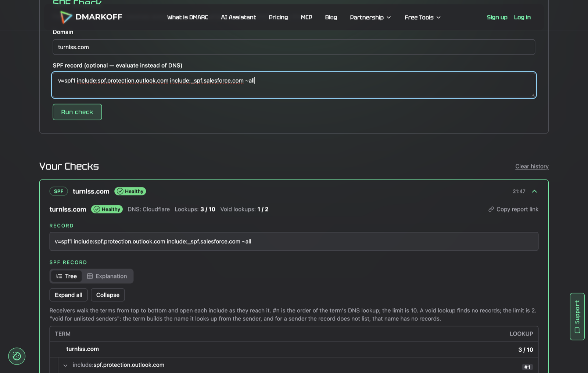
Task: Switch to the Explanation view tab
Action: click(107, 276)
